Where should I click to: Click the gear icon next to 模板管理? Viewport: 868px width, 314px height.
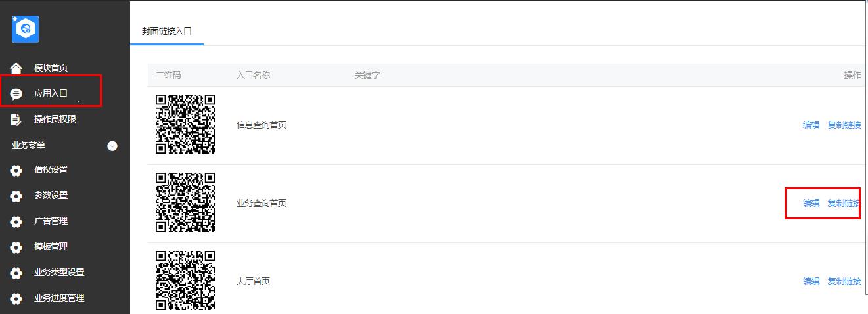tap(16, 247)
